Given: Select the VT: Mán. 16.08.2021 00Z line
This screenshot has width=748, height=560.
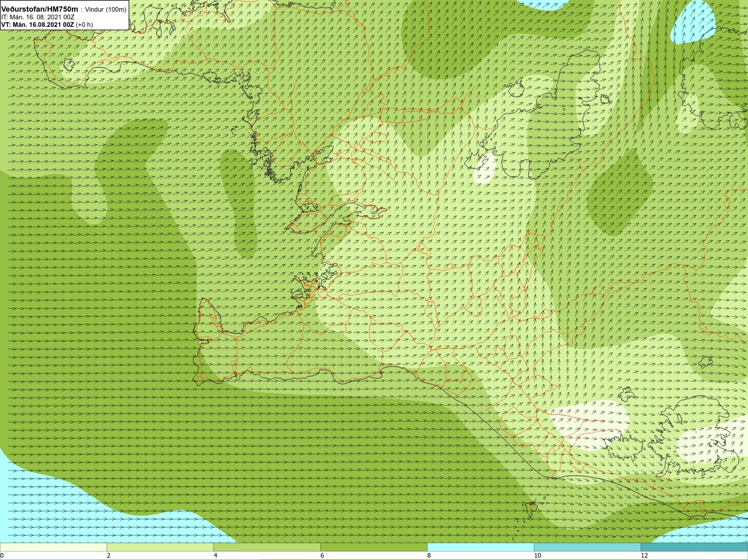Looking at the screenshot, I should [x=37, y=25].
